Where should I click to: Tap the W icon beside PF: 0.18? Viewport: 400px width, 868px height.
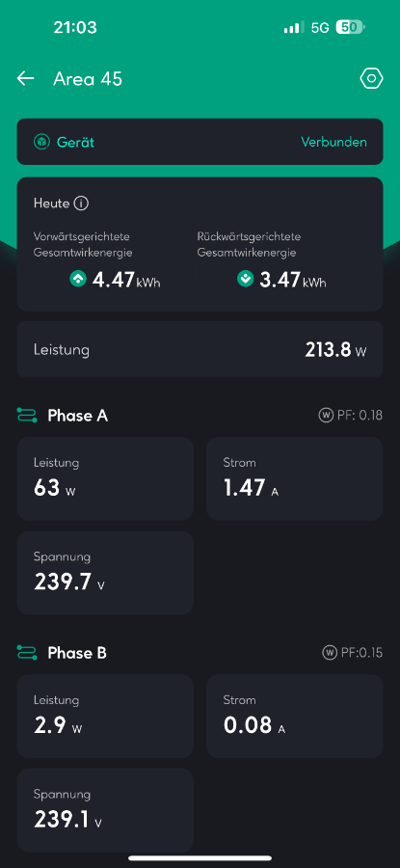pos(326,415)
